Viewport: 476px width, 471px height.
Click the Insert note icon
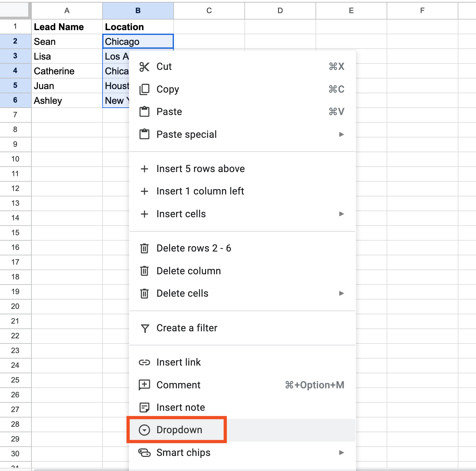pos(144,408)
